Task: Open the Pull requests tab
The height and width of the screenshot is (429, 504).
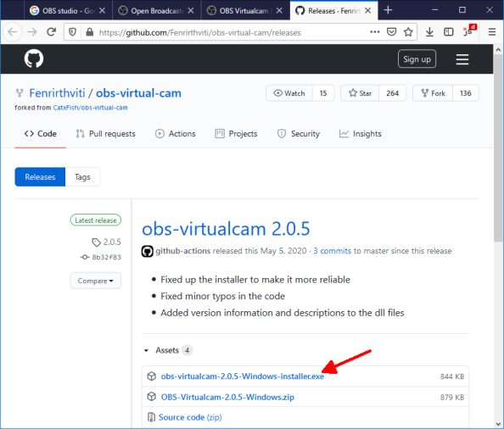Action: 106,134
